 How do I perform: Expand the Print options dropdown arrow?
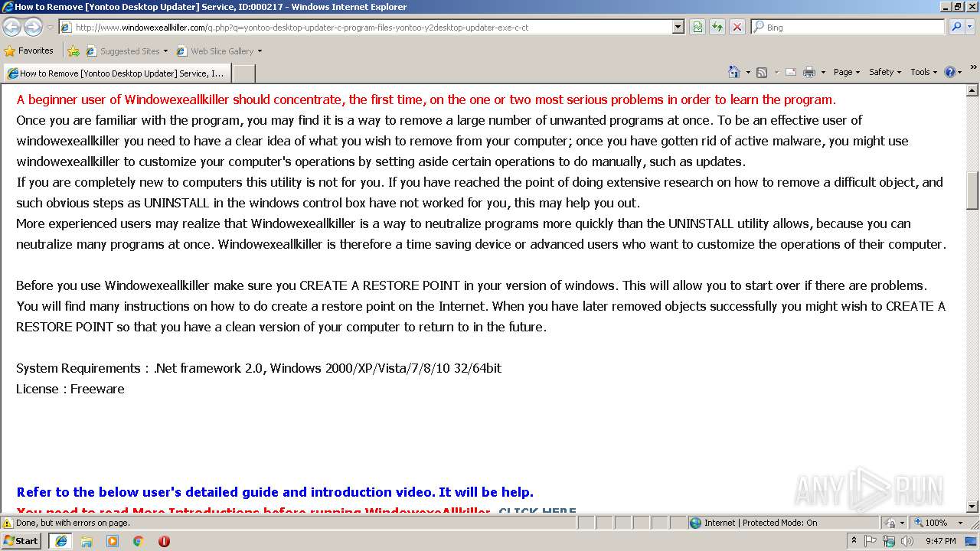pos(823,72)
